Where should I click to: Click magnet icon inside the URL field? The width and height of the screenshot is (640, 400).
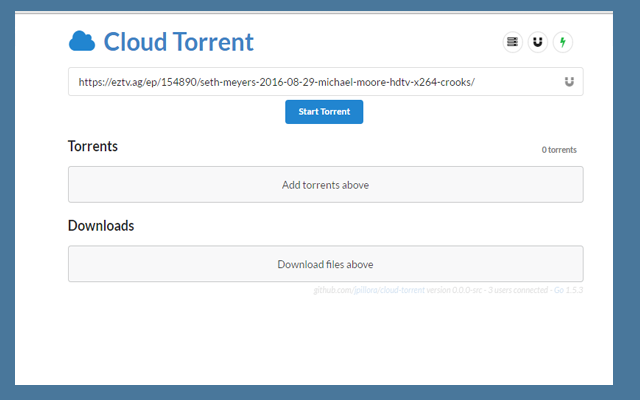(569, 82)
